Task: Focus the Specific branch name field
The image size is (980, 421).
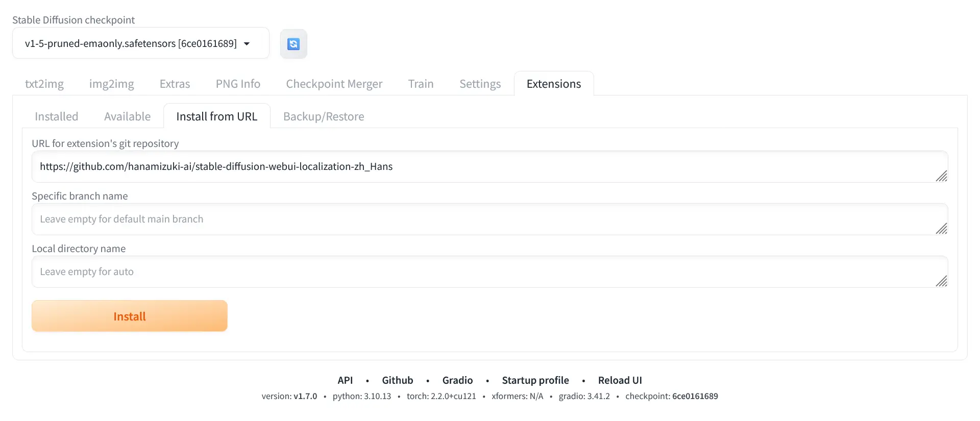Action: [x=489, y=219]
